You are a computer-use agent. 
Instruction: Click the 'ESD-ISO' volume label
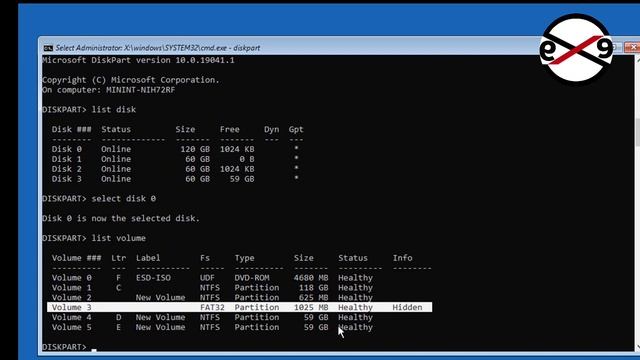(153, 278)
